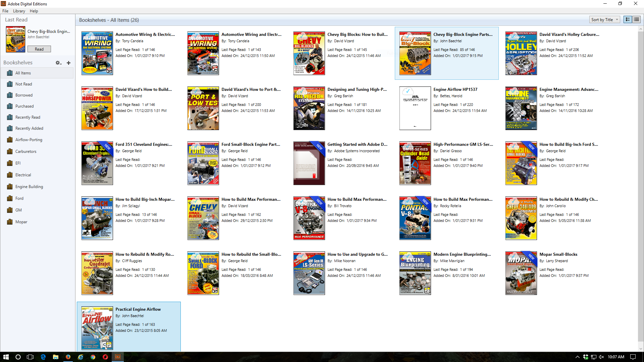This screenshot has height=362, width=644.
Task: Open Task View in taskbar
Action: pyautogui.click(x=30, y=357)
